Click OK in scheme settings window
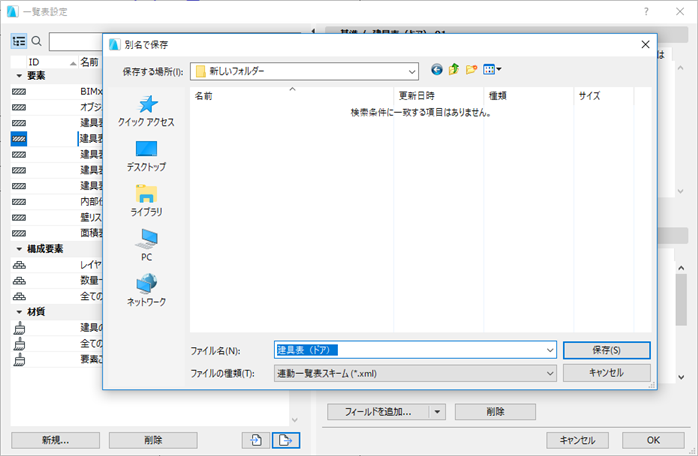 point(653,440)
